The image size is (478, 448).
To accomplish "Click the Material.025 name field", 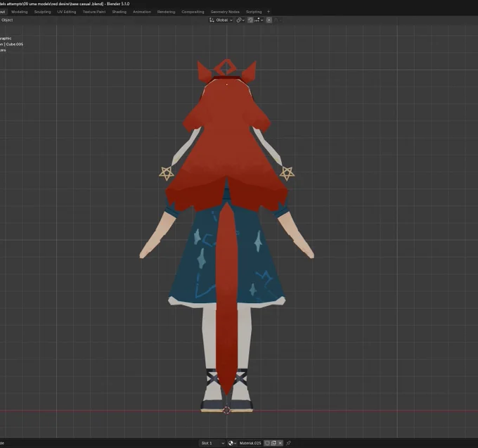I will pos(250,443).
